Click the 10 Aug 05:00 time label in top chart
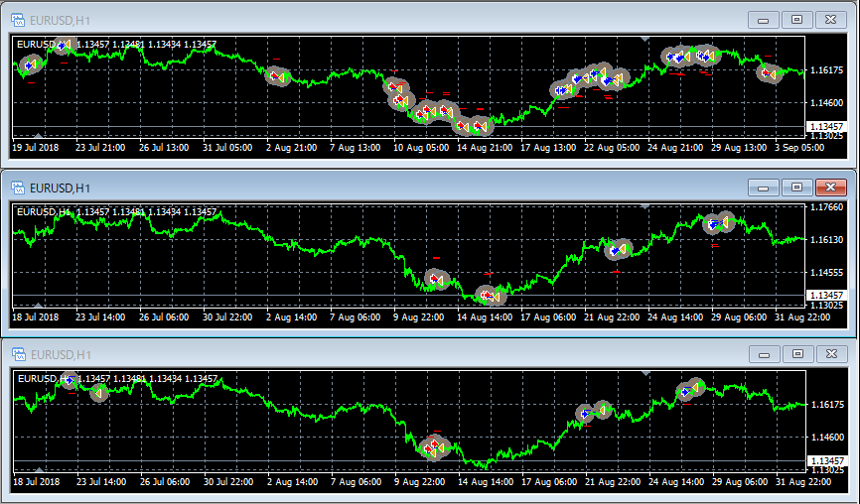The width and height of the screenshot is (860, 504). [x=421, y=148]
